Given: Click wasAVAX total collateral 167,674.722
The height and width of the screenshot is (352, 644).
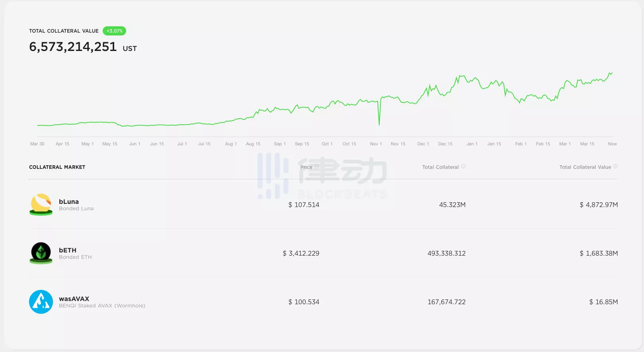Looking at the screenshot, I should pyautogui.click(x=446, y=302).
